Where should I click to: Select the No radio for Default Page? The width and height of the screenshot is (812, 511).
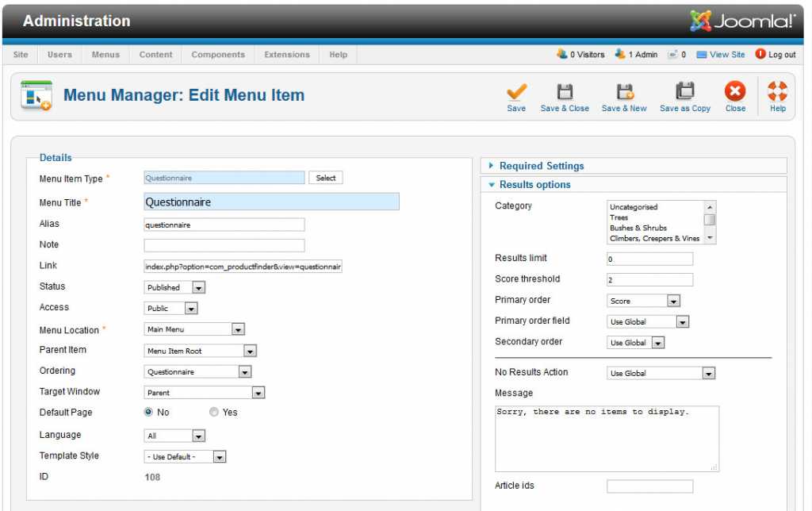(x=148, y=412)
